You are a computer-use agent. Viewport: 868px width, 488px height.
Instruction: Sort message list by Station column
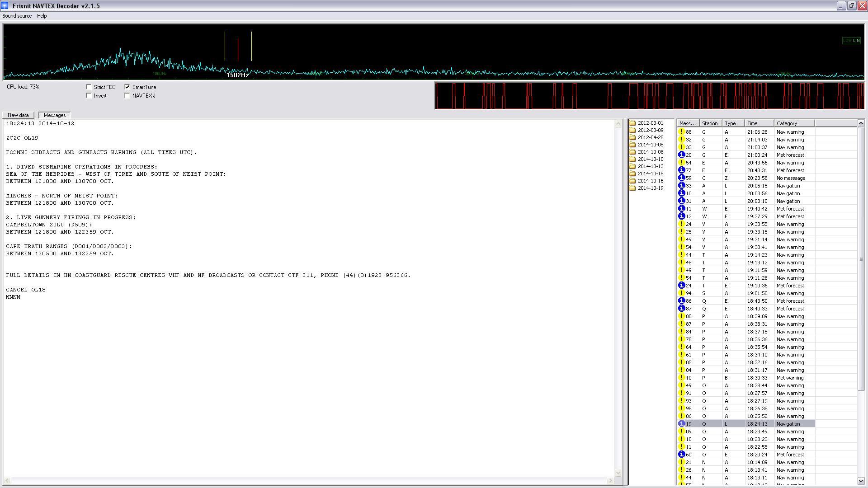710,123
